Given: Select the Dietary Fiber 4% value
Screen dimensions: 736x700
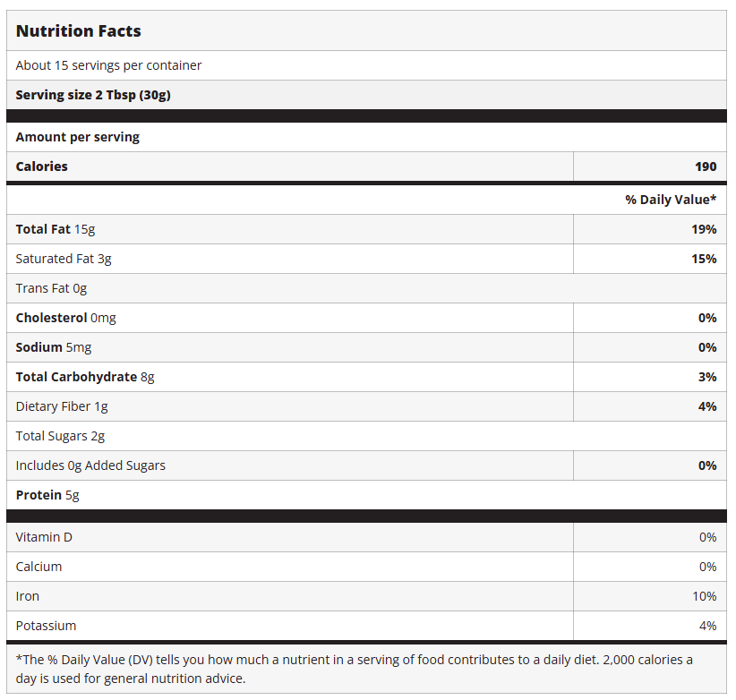Looking at the screenshot, I should [x=707, y=406].
